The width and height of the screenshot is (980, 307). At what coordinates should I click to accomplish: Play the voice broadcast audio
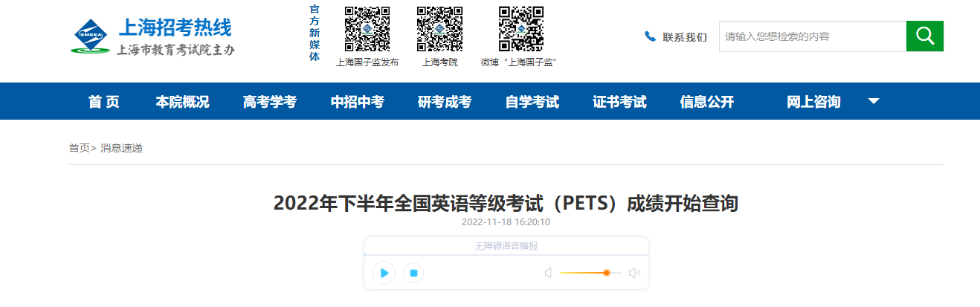[x=384, y=273]
